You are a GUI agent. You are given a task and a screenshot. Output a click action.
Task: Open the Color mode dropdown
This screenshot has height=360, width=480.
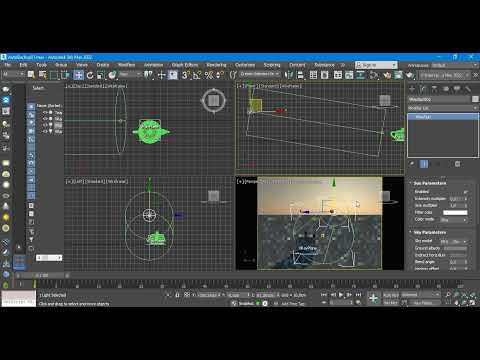point(454,220)
